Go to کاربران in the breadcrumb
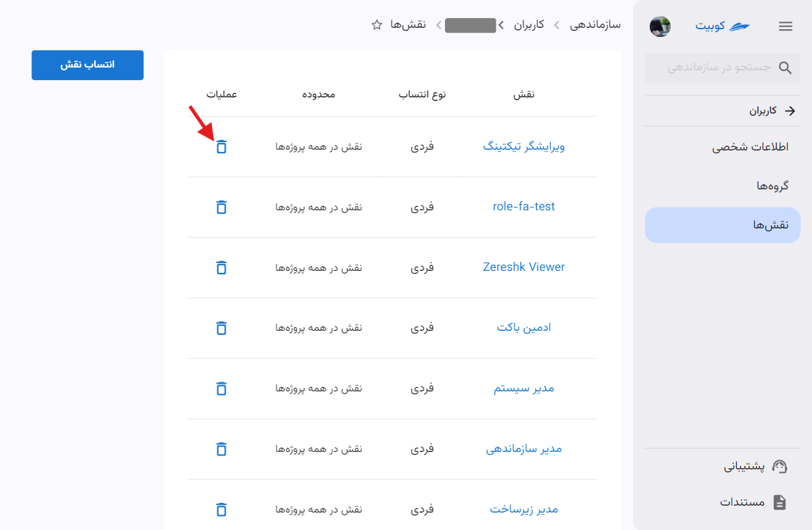 click(x=529, y=25)
